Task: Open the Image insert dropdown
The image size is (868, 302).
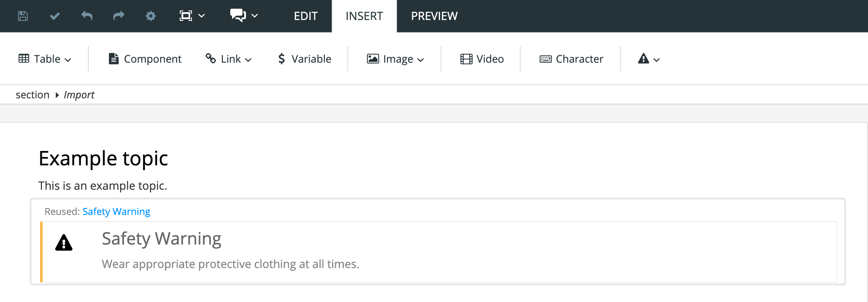Action: (x=395, y=59)
